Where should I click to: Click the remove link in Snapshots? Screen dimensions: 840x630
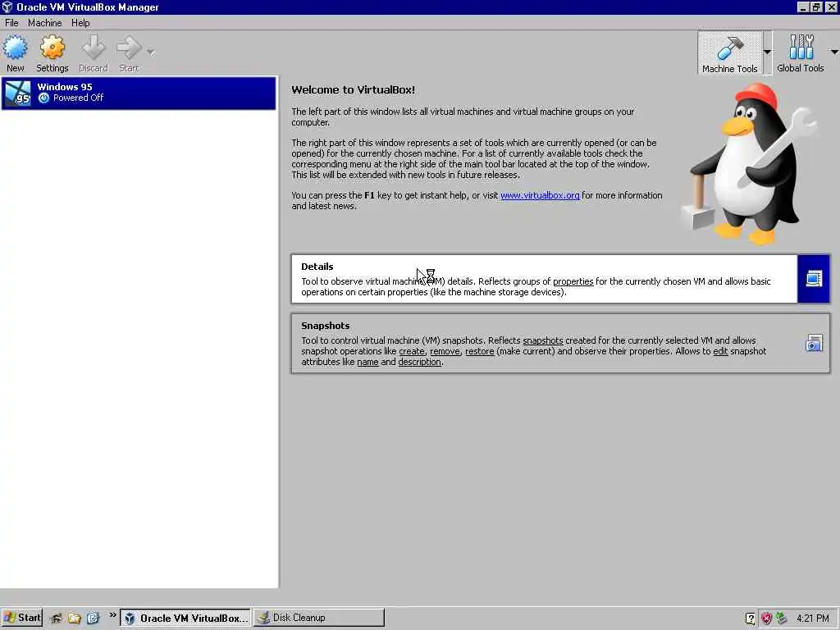click(x=445, y=351)
